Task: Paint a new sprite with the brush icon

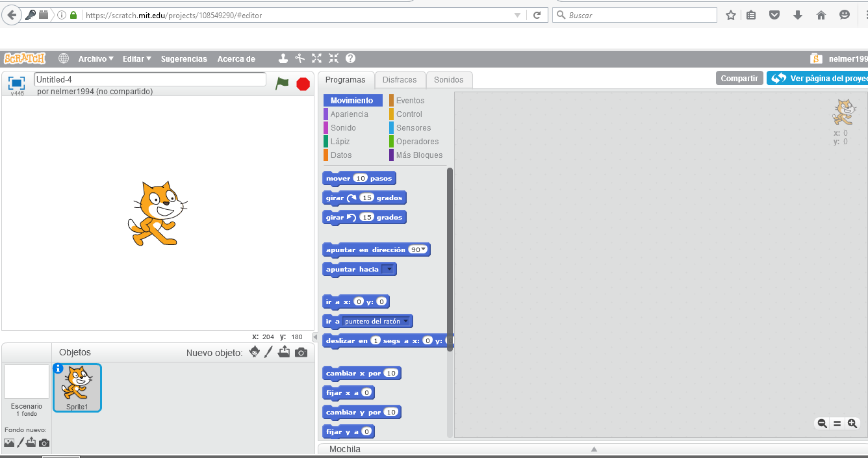Action: pyautogui.click(x=268, y=351)
